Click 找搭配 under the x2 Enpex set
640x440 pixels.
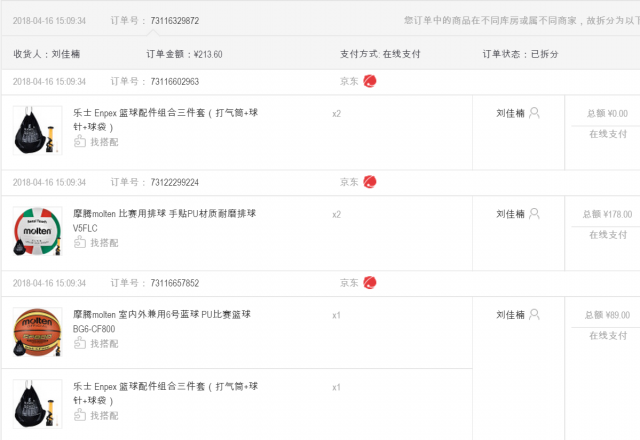pyautogui.click(x=104, y=142)
